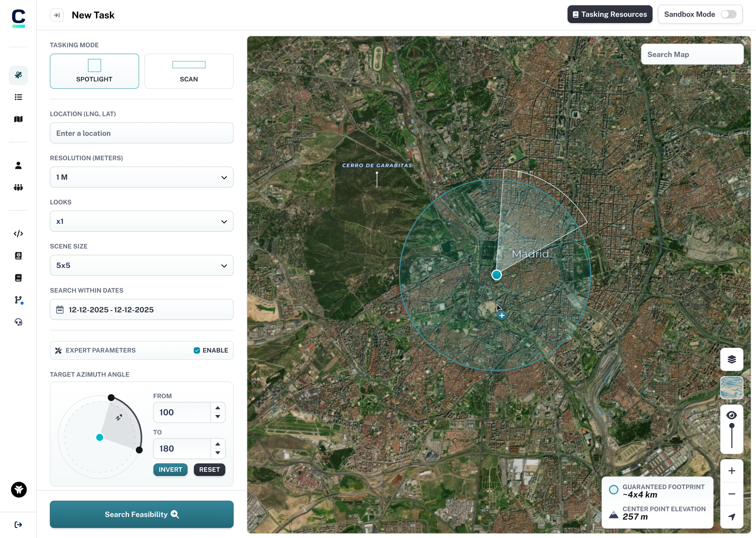756x538 pixels.
Task: Click the north arrow compass icon
Action: point(731,517)
